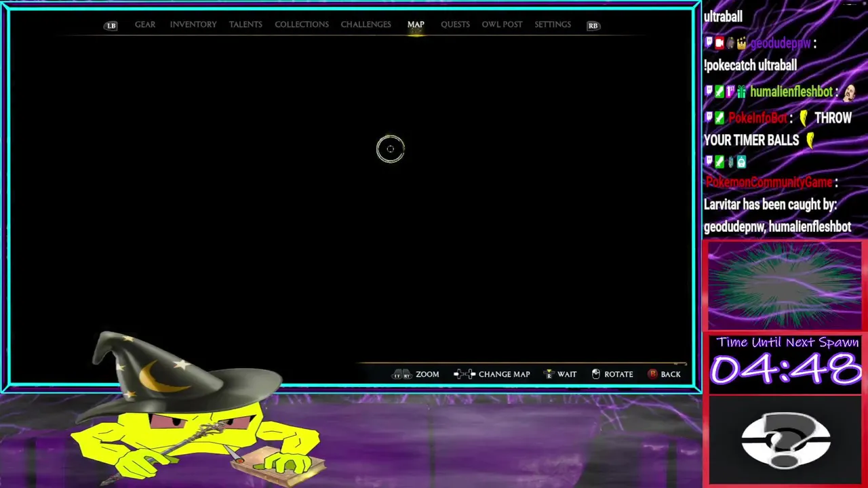Click the purple starburst spawn image

785,286
